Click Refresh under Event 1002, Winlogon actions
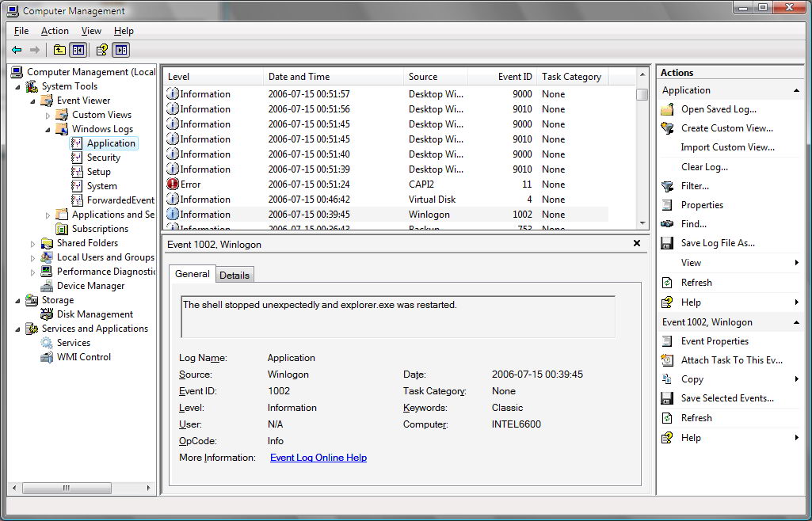Viewport: 812px width, 521px height. point(696,418)
